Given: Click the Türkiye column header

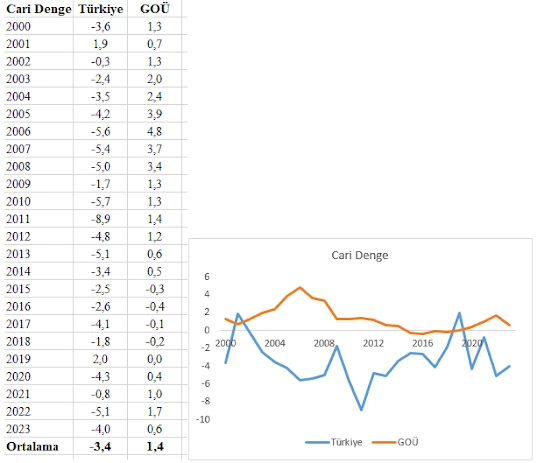Looking at the screenshot, I should 100,9.
